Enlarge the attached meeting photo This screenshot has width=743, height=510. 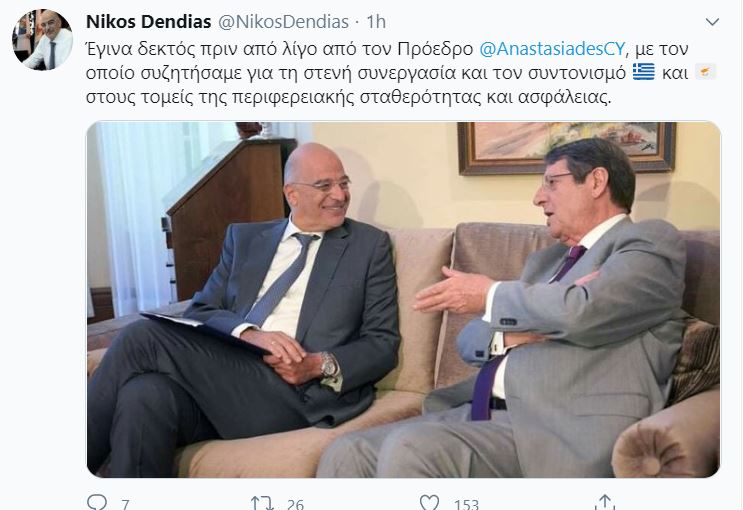[x=404, y=300]
